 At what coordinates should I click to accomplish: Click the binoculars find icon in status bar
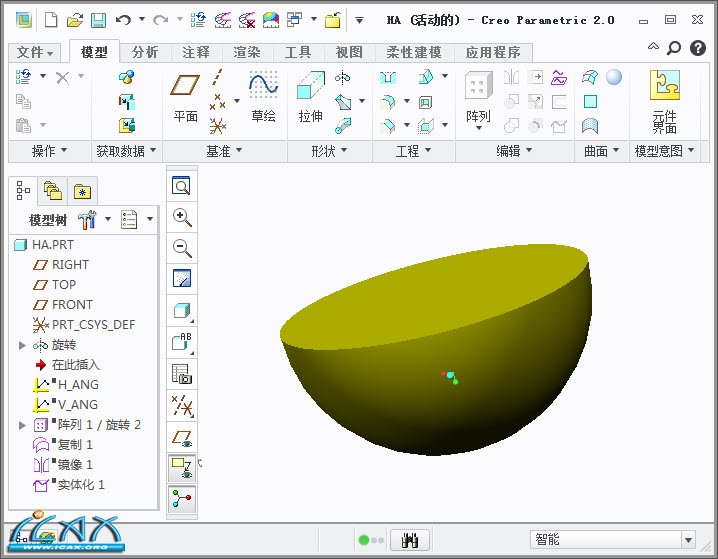click(409, 540)
